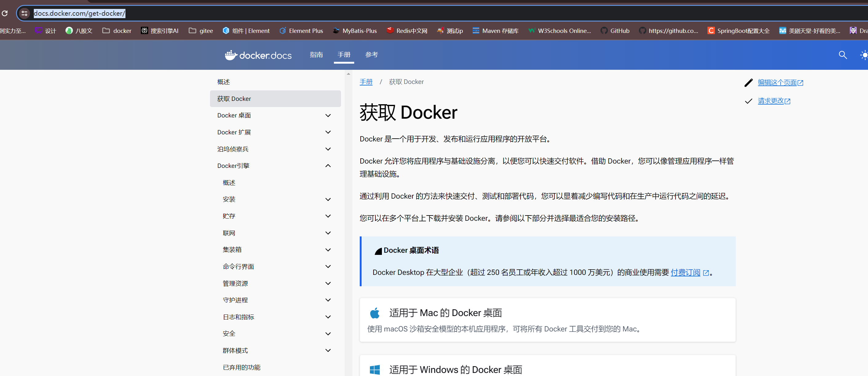The width and height of the screenshot is (868, 376).
Task: Switch to the 参考 tab
Action: pyautogui.click(x=372, y=55)
